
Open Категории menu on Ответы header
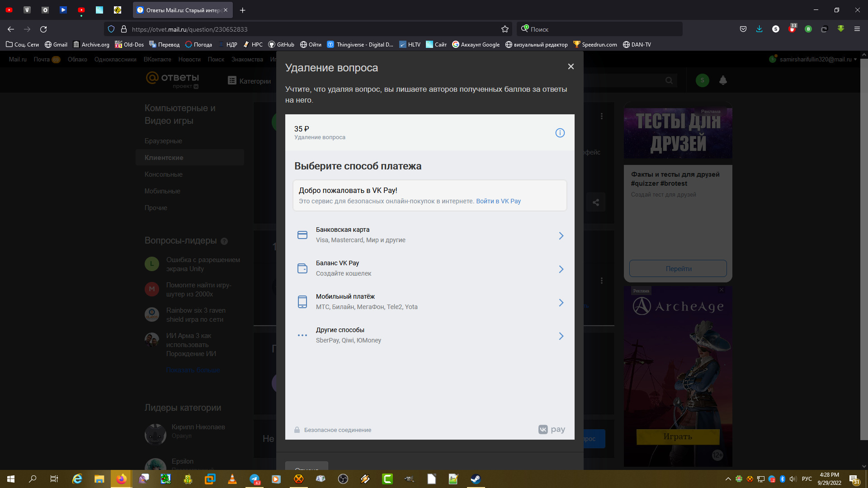(250, 81)
